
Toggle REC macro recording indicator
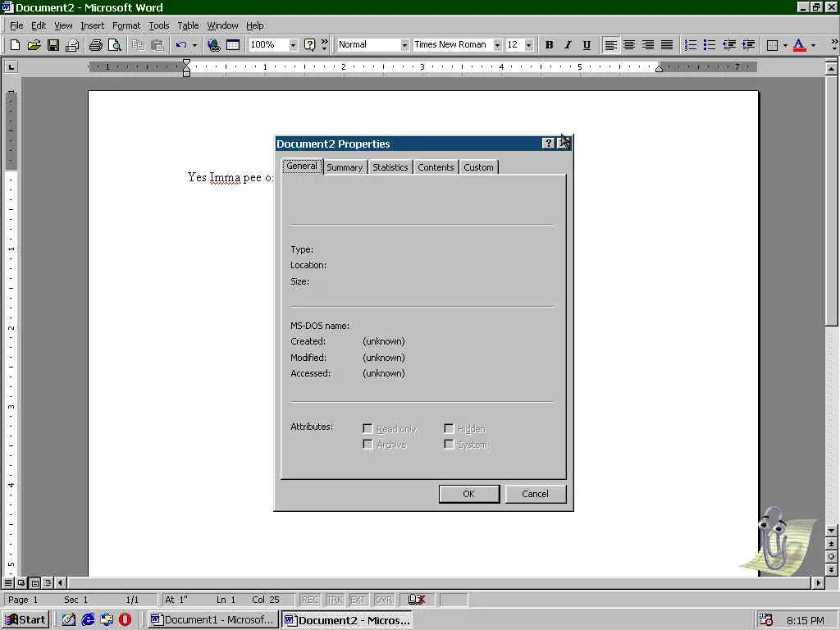pos(310,600)
